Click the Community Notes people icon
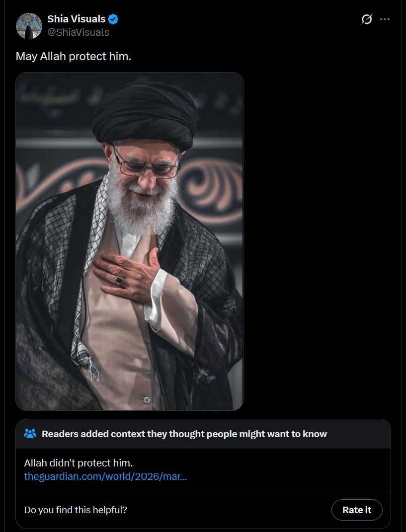Viewport: 406px width, 532px height. (x=30, y=434)
